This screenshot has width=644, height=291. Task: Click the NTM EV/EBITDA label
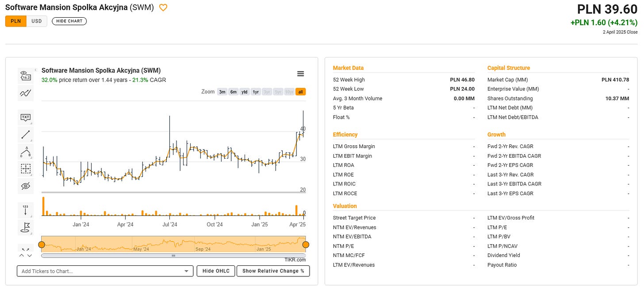pos(352,237)
